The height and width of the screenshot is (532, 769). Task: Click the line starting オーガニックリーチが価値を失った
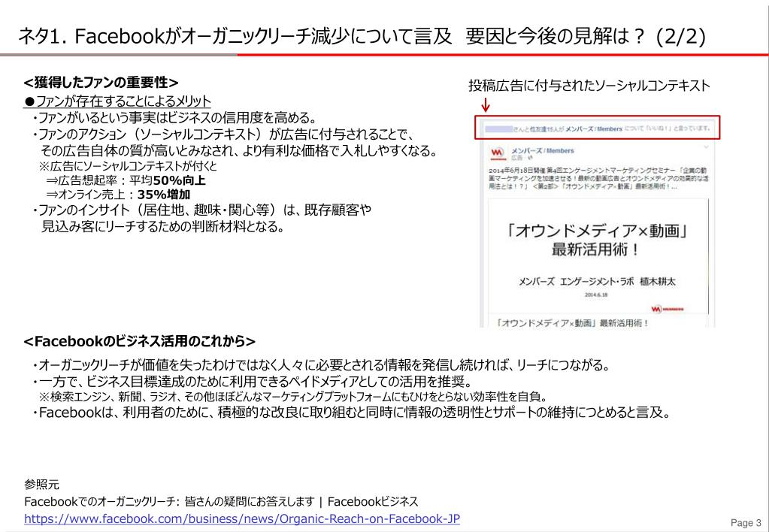322,366
